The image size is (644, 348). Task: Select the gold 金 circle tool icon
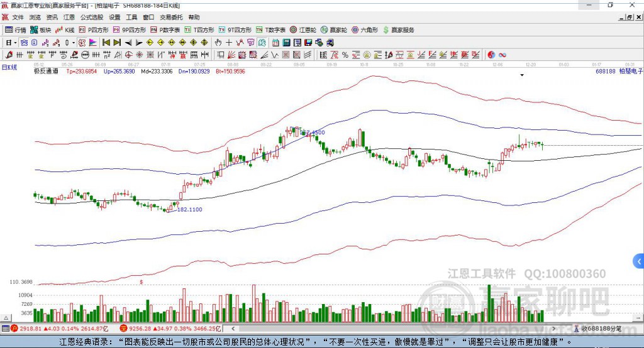coord(367,55)
